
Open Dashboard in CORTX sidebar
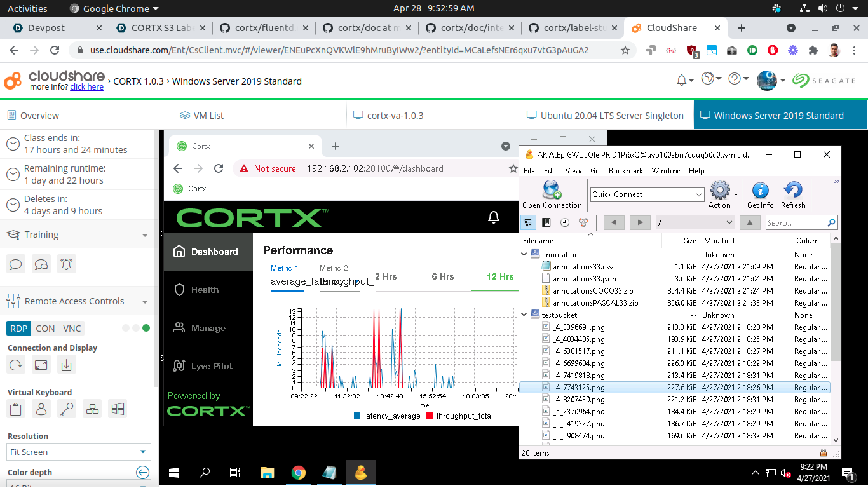click(208, 252)
